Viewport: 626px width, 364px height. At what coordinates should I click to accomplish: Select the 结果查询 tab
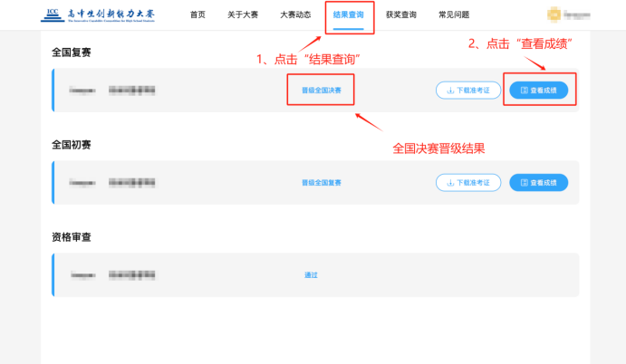pos(348,15)
